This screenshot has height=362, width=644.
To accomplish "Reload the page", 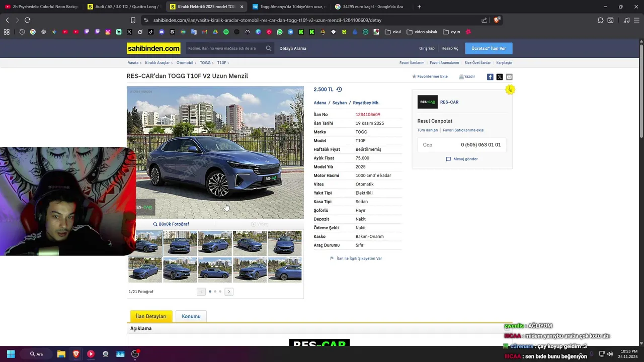I will 27,20.
